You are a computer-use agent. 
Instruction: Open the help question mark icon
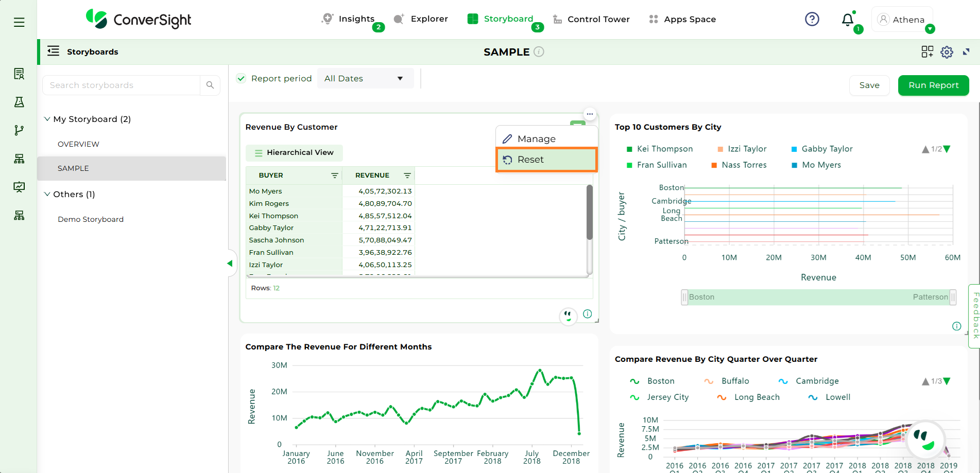click(812, 19)
